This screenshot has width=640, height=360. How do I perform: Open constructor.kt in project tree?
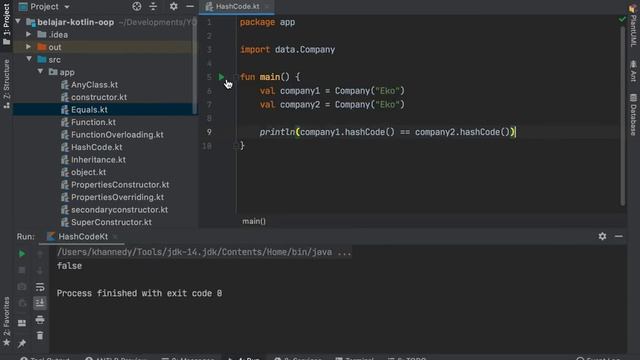pyautogui.click(x=99, y=97)
